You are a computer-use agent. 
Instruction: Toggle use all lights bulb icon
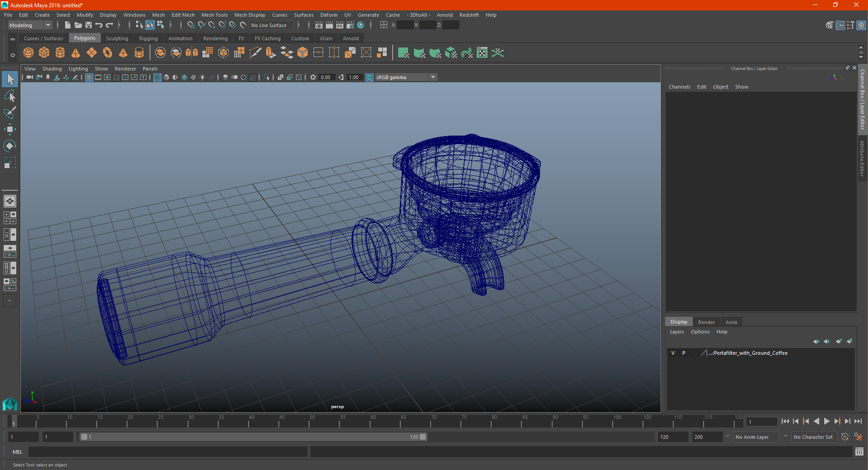point(202,77)
